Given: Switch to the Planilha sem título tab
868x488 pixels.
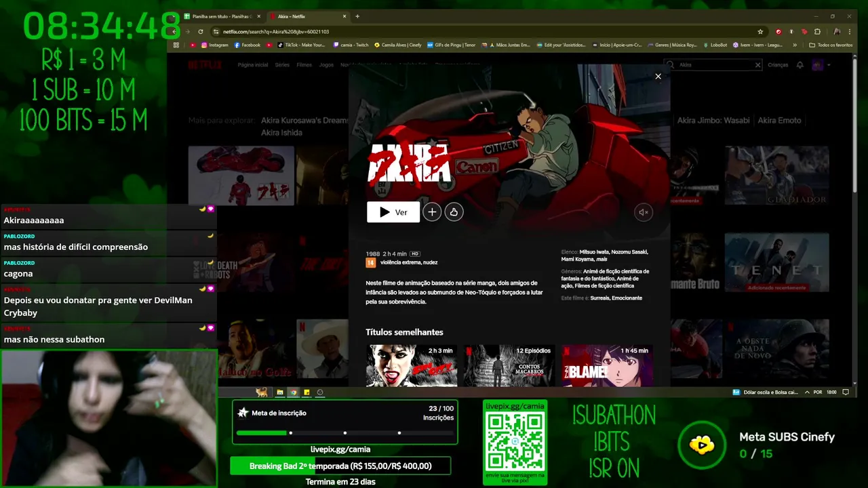Looking at the screenshot, I should pos(222,16).
